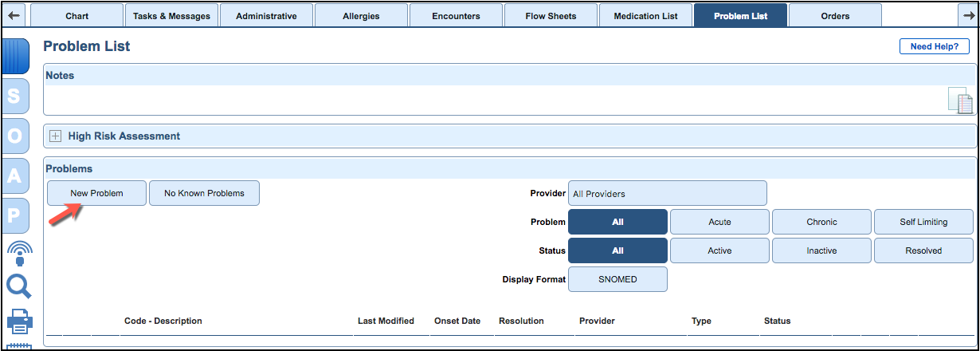Click the S (Subjective) sidebar icon

click(x=16, y=96)
